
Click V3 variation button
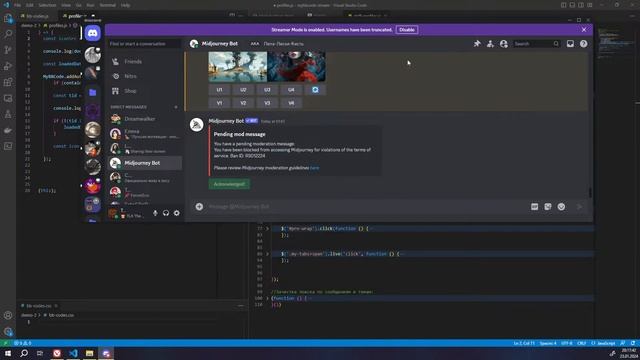(x=267, y=103)
